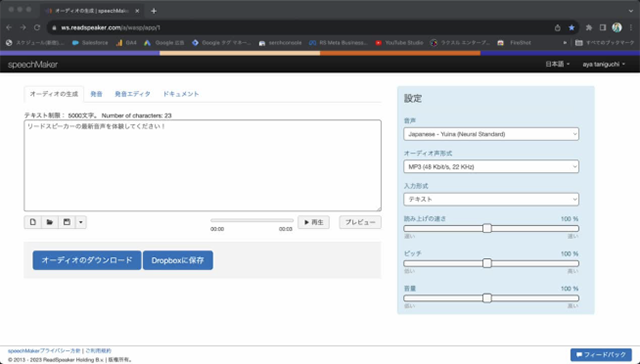This screenshot has height=364, width=640.
Task: Click the open folder icon below the text area
Action: (50, 222)
